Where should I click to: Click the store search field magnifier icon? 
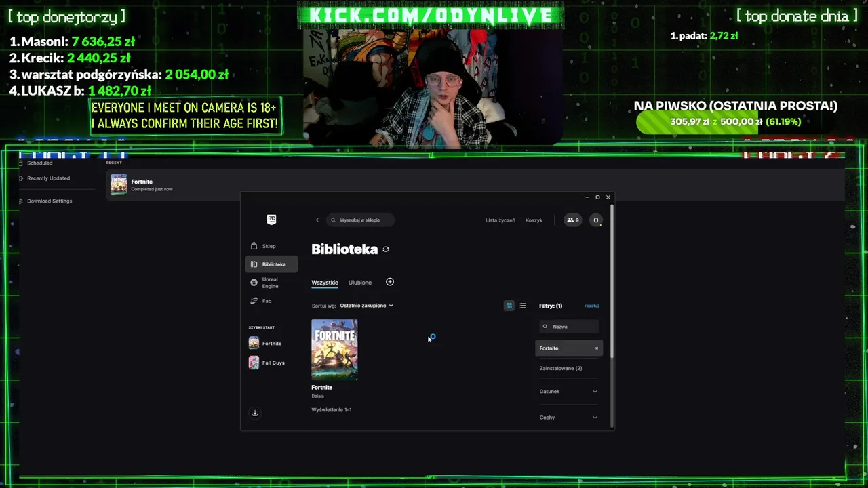tap(333, 220)
